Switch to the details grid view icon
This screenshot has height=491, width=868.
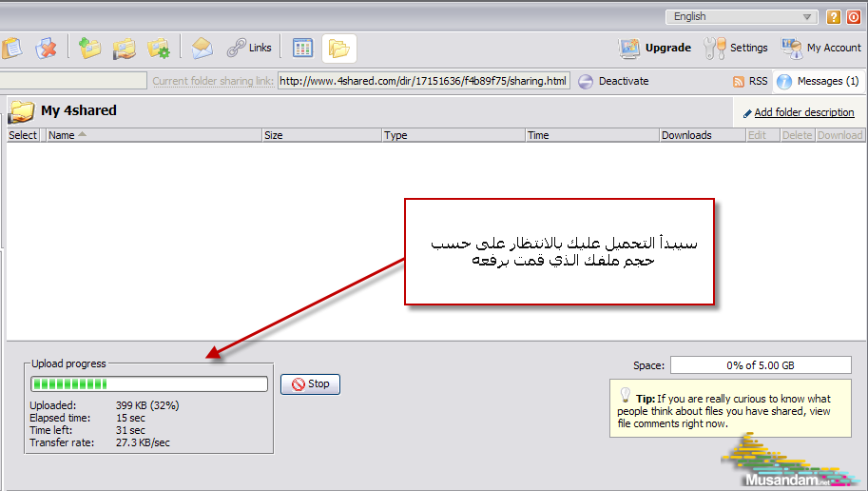pyautogui.click(x=302, y=49)
